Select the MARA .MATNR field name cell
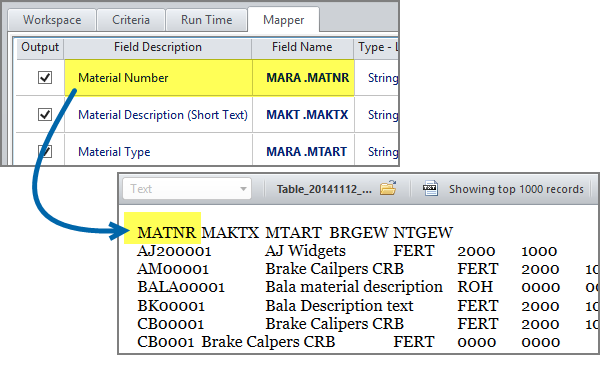600x365 pixels. pyautogui.click(x=303, y=78)
